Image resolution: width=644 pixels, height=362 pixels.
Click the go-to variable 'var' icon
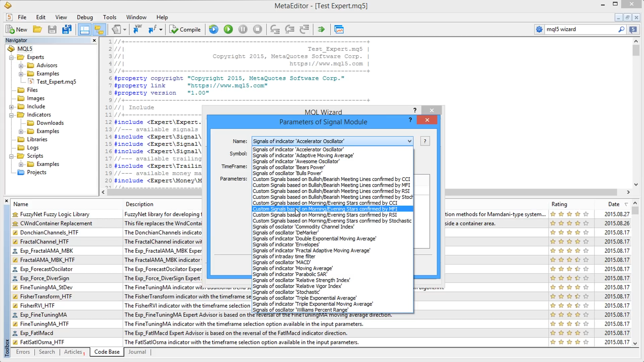point(138,29)
